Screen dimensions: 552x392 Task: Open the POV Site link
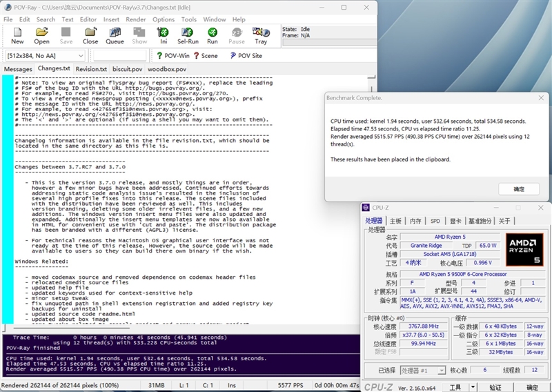click(x=244, y=56)
